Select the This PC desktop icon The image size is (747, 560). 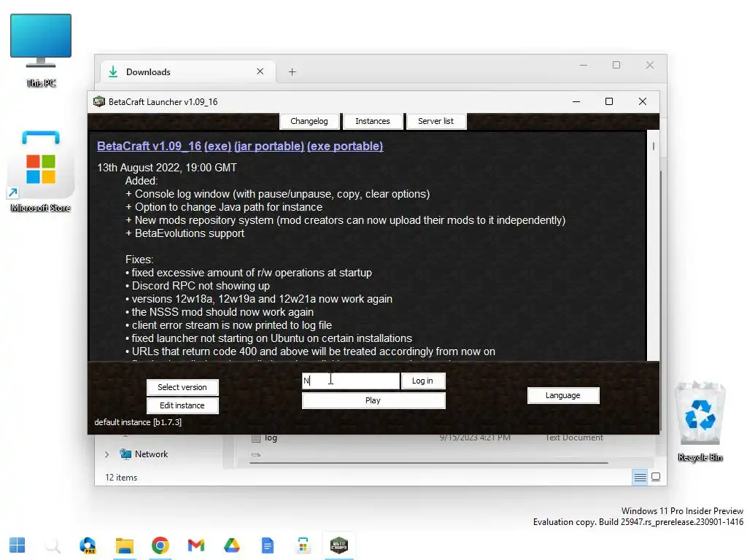[x=41, y=50]
